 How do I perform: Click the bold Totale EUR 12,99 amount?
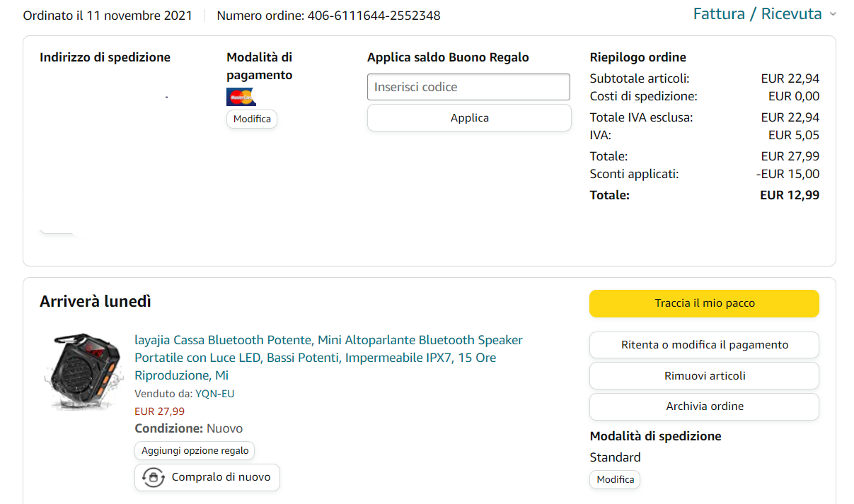coord(790,195)
